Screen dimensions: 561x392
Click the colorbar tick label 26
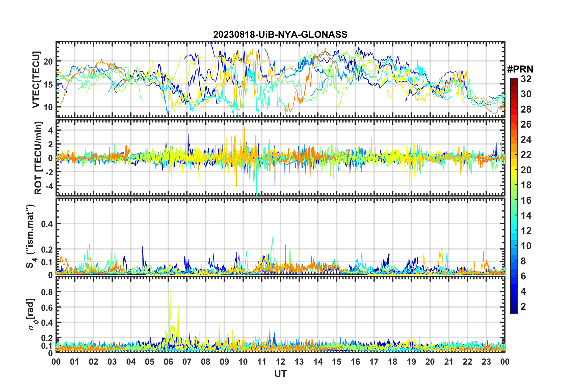(526, 124)
